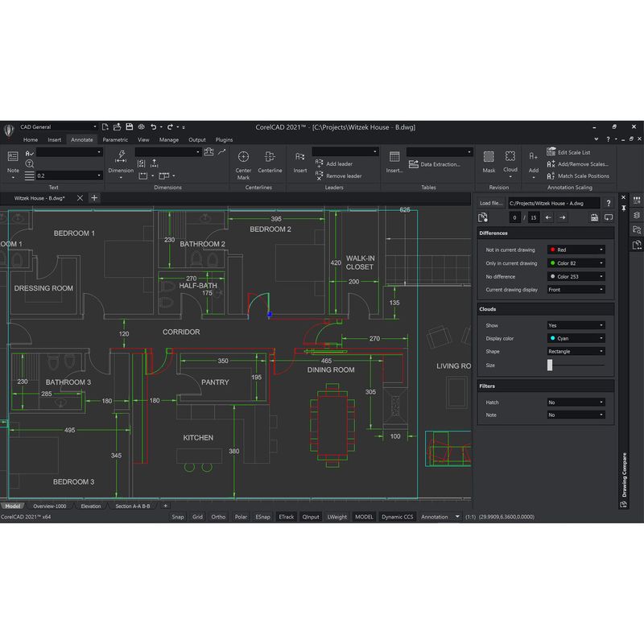Click the Undo arrow icon

[153, 127]
